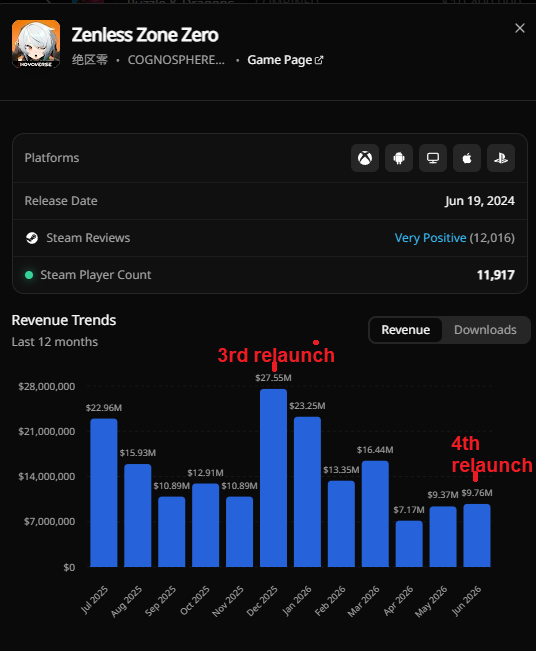Click the $9.37M value label
This screenshot has width=536, height=651.
tap(443, 495)
